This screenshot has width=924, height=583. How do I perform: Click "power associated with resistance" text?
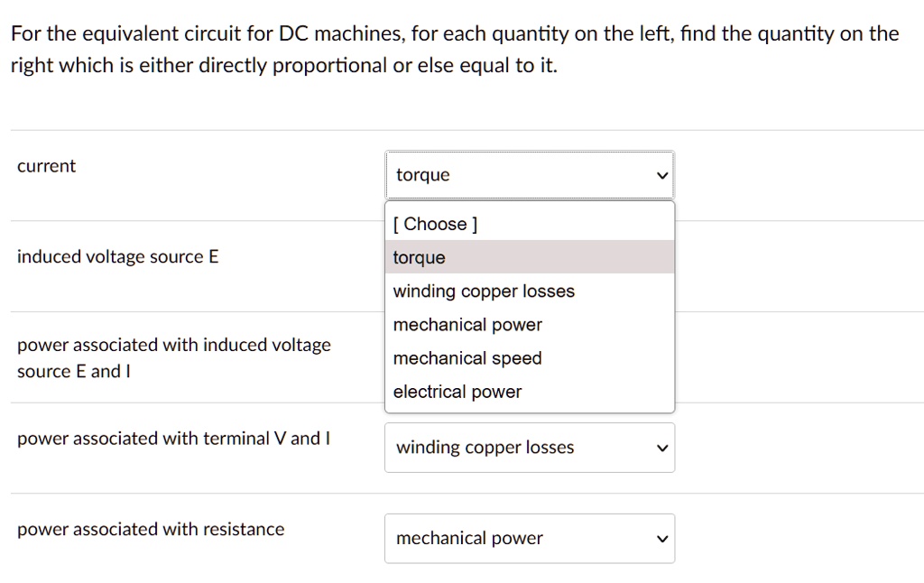tap(150, 529)
